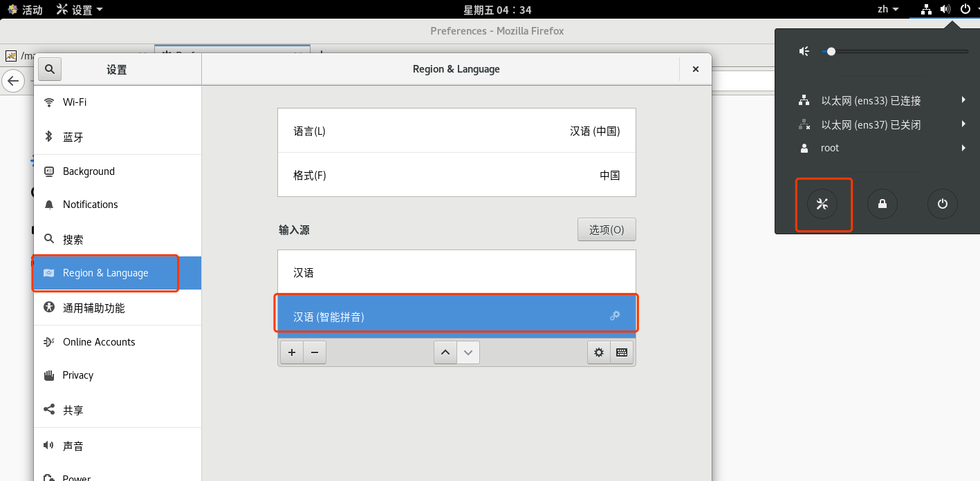Mute audio with the speaker icon
Screen dimensions: 980x481
[803, 50]
